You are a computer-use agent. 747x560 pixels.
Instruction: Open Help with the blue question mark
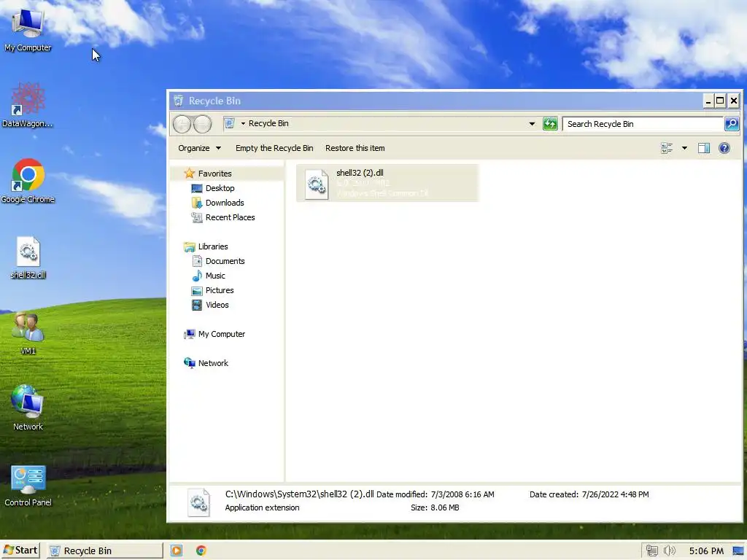(724, 148)
